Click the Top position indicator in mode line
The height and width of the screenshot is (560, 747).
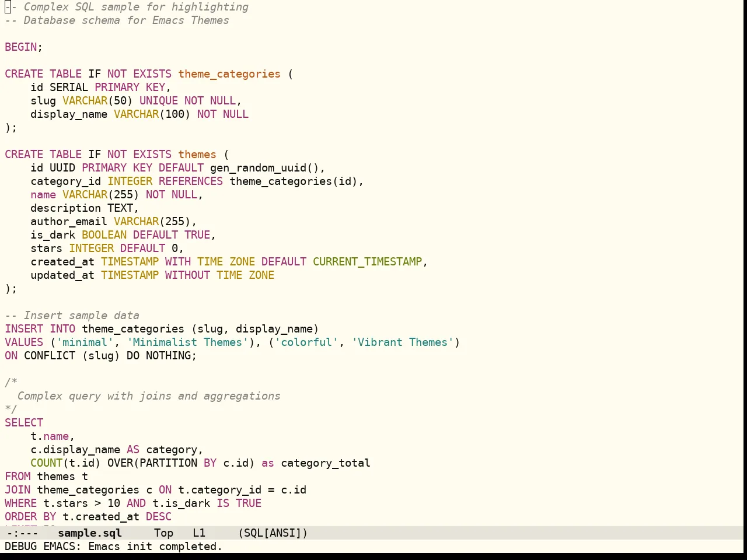point(163,533)
